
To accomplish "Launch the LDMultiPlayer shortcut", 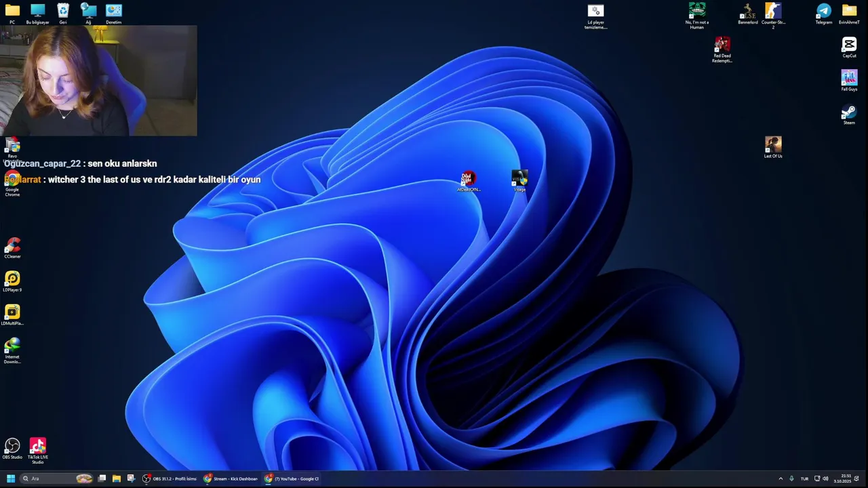I will (x=12, y=314).
